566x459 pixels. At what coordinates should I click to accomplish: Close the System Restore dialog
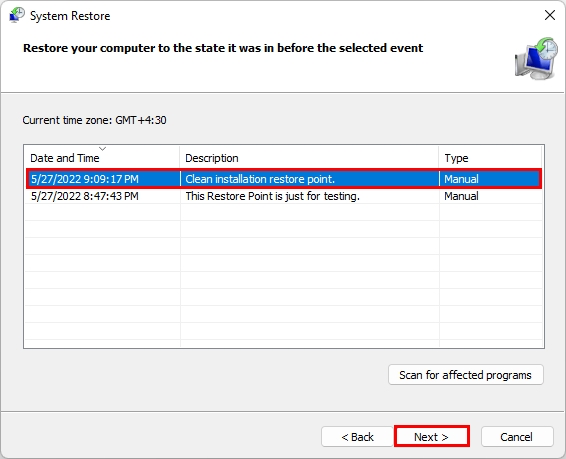(x=550, y=15)
